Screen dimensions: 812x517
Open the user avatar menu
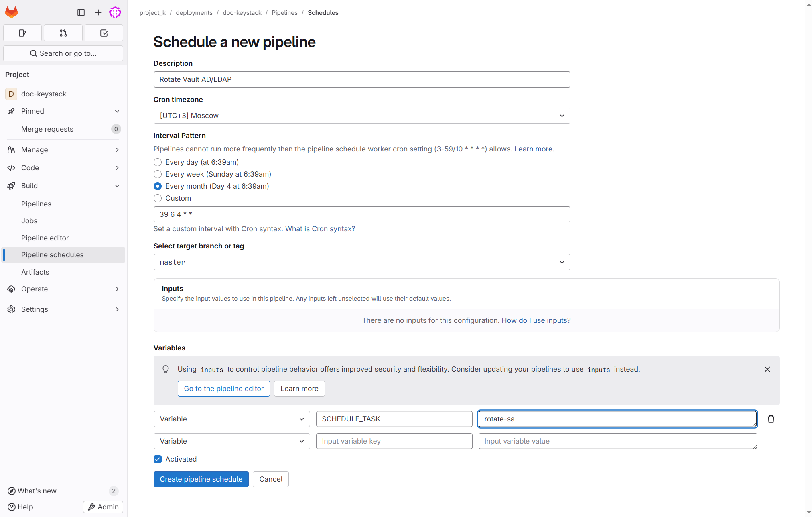(115, 12)
